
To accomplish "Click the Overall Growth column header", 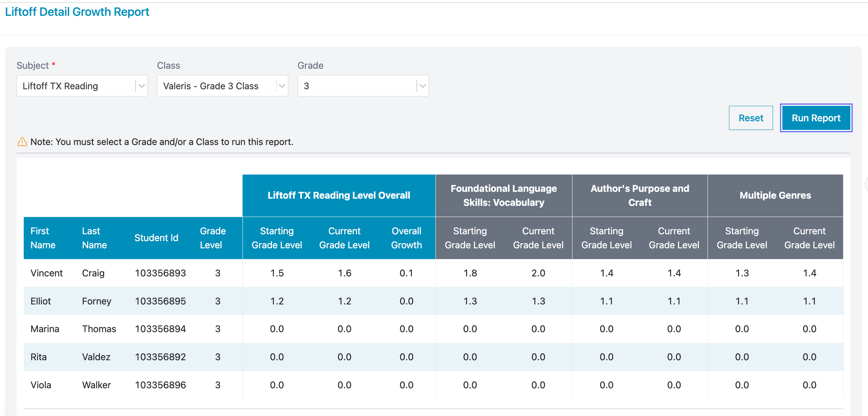I will [406, 238].
